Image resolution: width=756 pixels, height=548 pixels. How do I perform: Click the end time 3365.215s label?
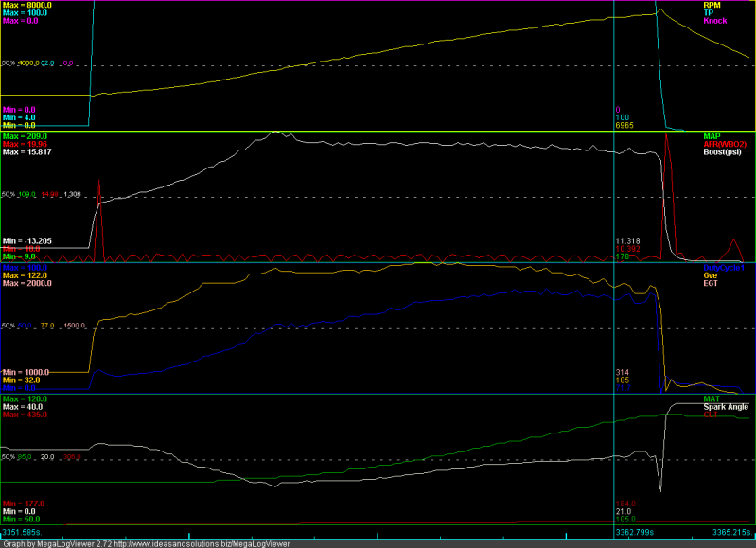pos(731,534)
